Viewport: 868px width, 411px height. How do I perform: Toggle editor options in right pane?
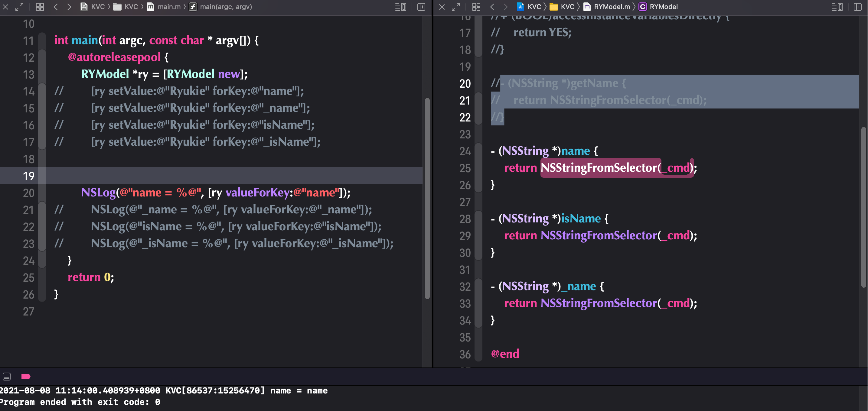point(837,7)
